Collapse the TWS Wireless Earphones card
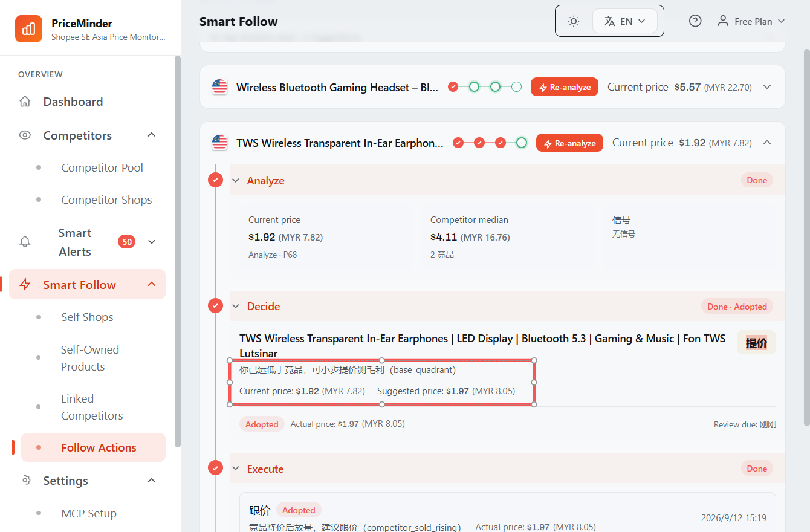810x532 pixels. pyautogui.click(x=767, y=143)
